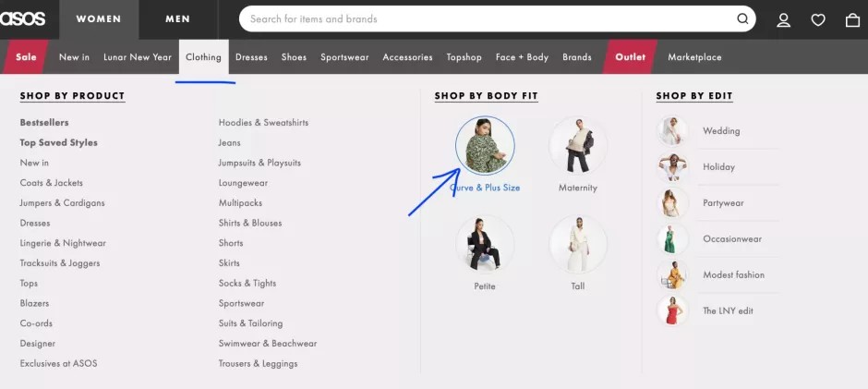Open the Clothing menu item
This screenshot has height=389, width=868.
[203, 57]
